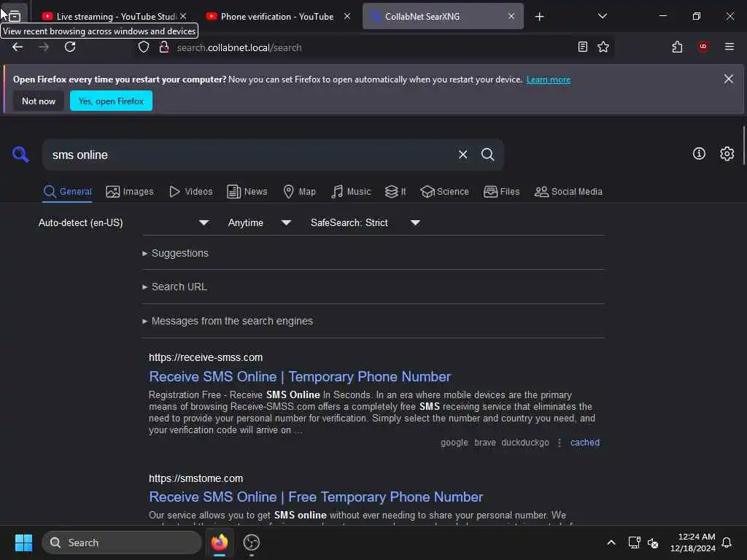Open OBS Studio from the taskbar
This screenshot has height=560, width=747.
pos(251,542)
